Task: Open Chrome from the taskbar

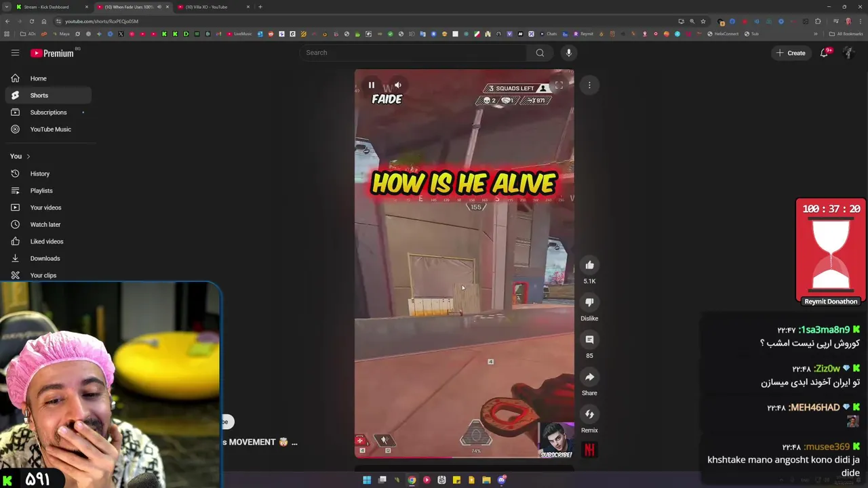Action: tap(412, 480)
